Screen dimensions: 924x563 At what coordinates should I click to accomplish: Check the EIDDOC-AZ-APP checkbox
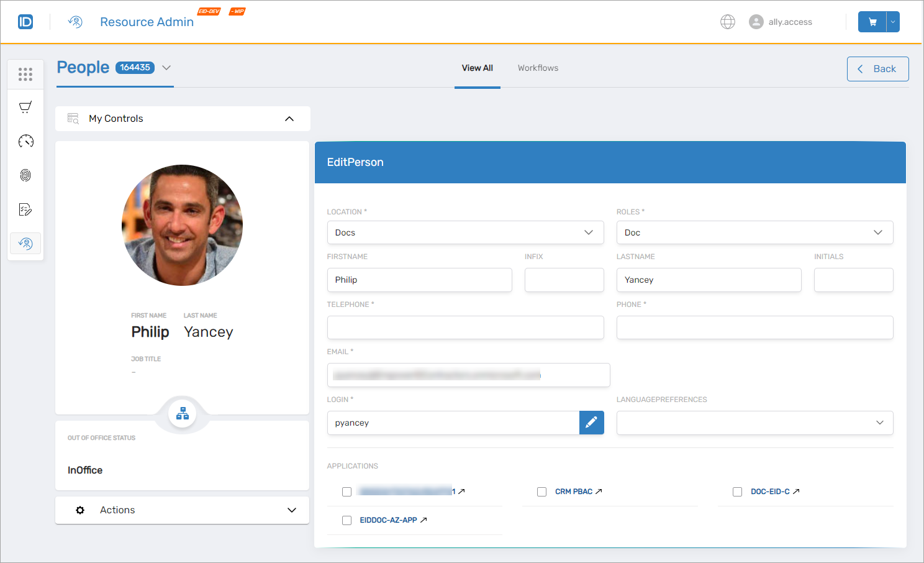346,520
